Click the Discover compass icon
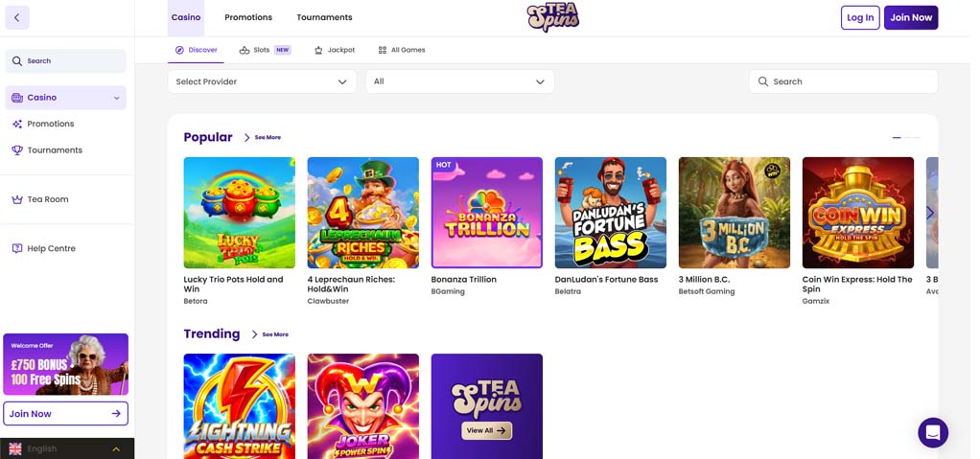Image resolution: width=980 pixels, height=459 pixels. pyautogui.click(x=179, y=50)
